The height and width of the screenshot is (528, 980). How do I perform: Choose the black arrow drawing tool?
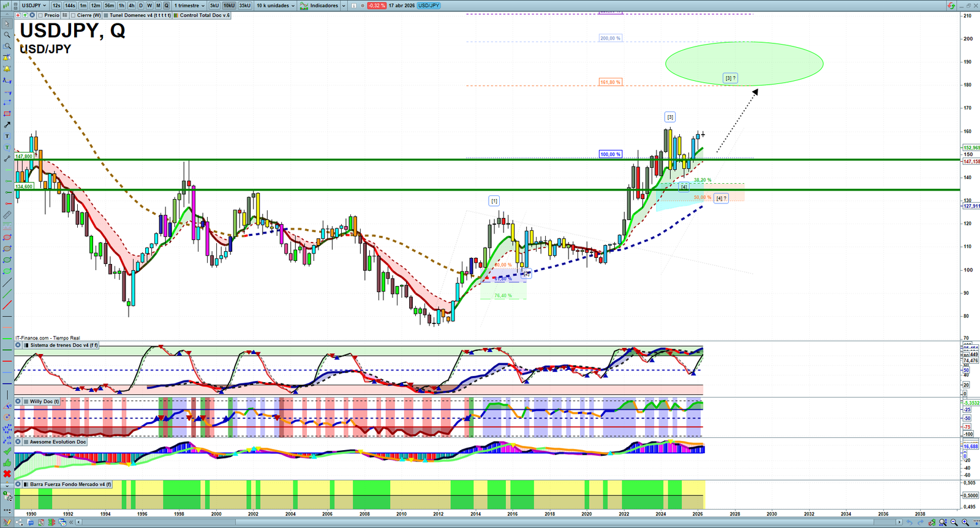pyautogui.click(x=7, y=125)
